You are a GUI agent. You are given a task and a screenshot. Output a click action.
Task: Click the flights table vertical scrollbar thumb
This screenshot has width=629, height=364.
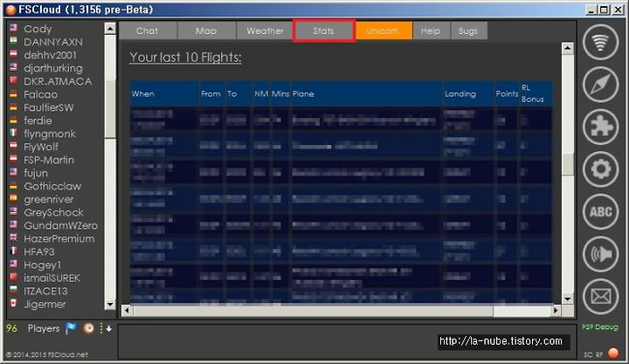click(567, 163)
